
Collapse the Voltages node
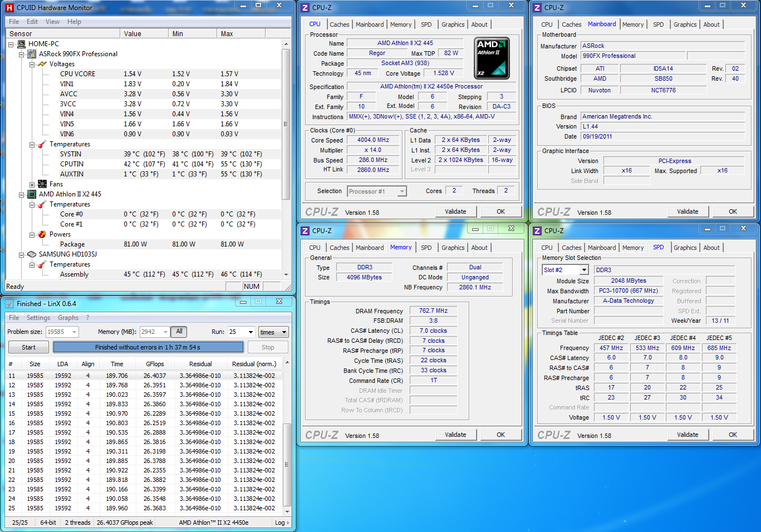pos(32,64)
